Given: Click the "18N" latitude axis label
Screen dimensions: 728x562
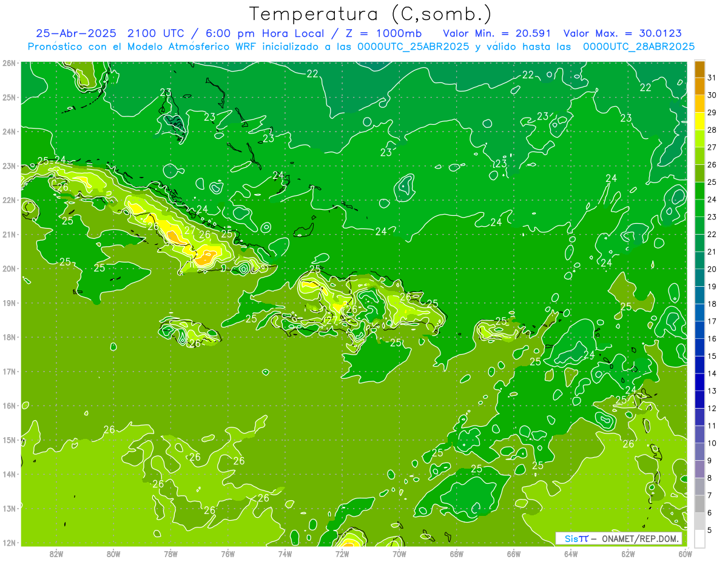Looking at the screenshot, I should 8,337.
